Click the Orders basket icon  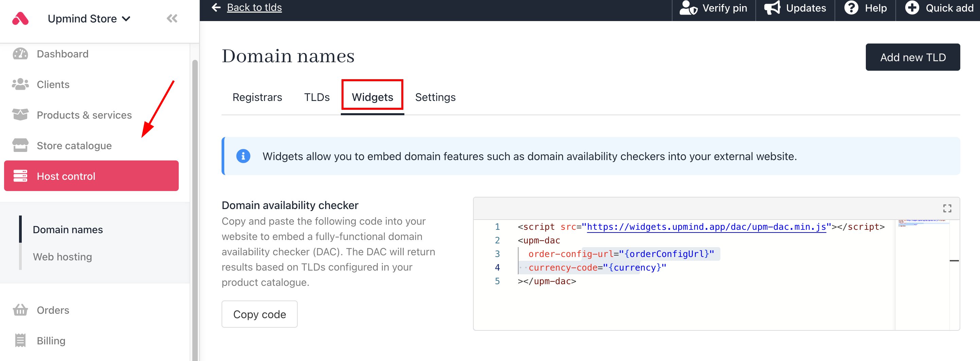(x=20, y=310)
